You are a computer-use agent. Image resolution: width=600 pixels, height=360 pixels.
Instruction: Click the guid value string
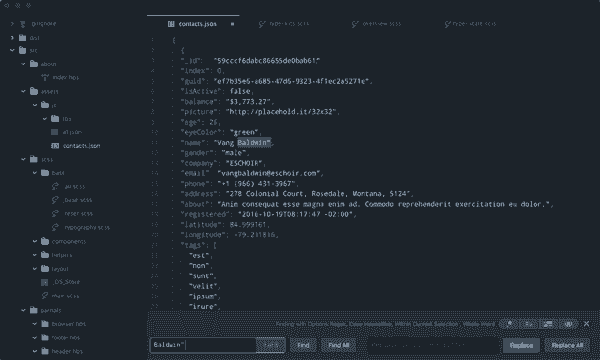click(292, 81)
